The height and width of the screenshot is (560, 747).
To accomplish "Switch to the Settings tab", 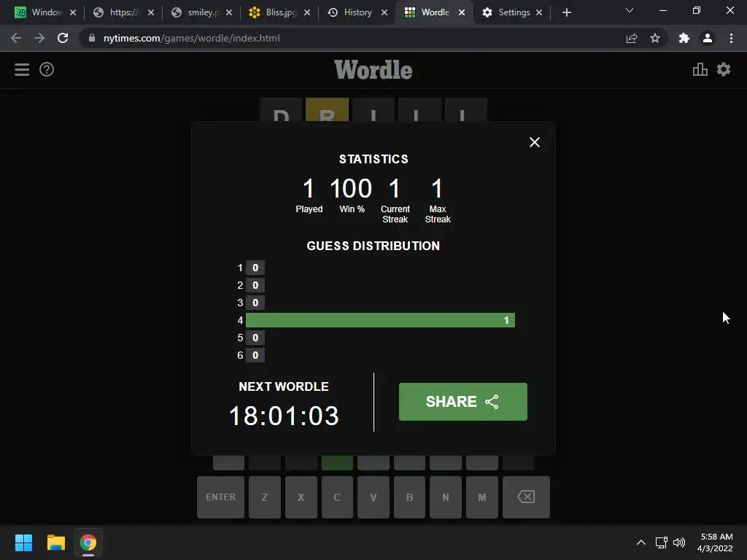I will coord(514,12).
